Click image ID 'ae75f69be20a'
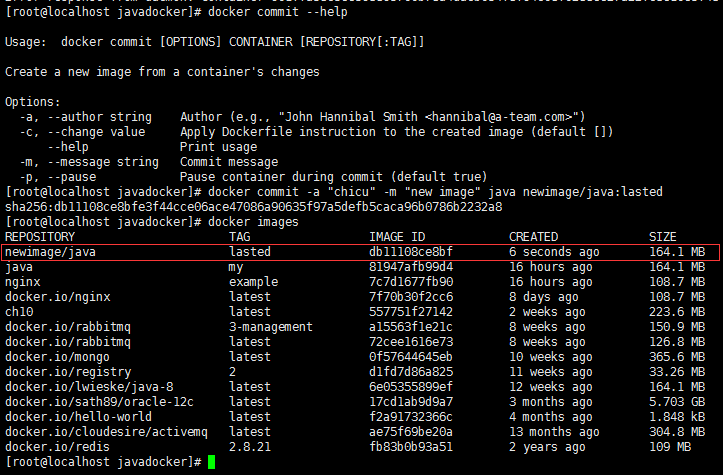The image size is (723, 475). (x=411, y=432)
